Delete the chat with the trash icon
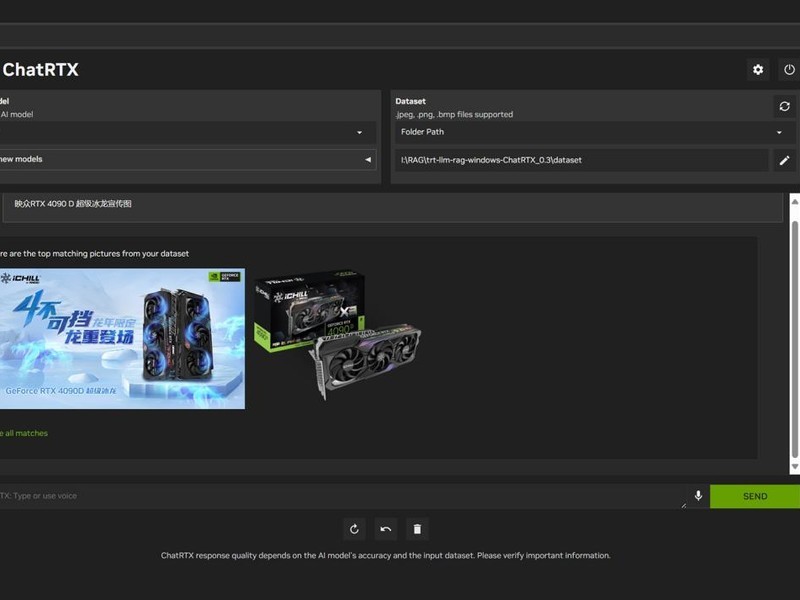The height and width of the screenshot is (600, 800). click(417, 529)
